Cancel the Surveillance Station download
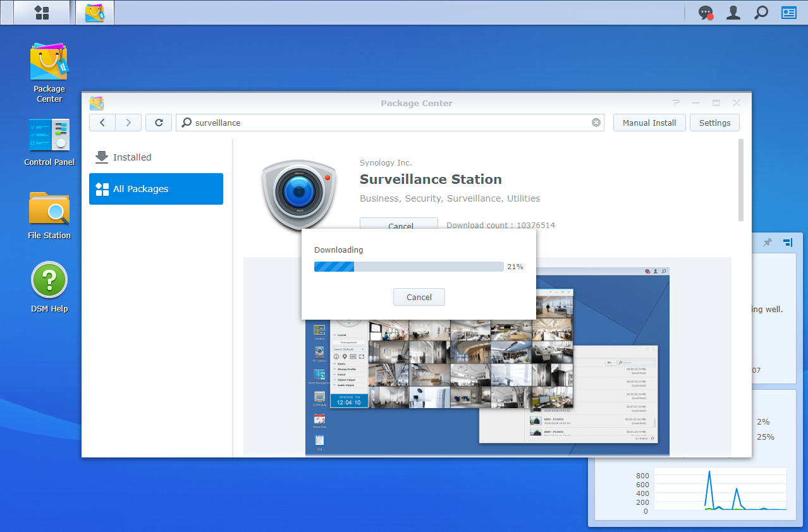This screenshot has height=532, width=808. click(419, 297)
